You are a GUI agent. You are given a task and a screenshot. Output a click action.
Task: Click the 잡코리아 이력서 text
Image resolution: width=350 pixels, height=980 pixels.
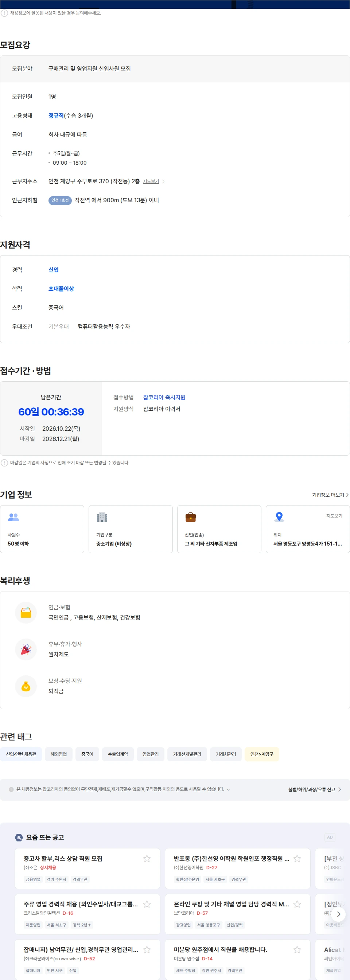click(162, 409)
